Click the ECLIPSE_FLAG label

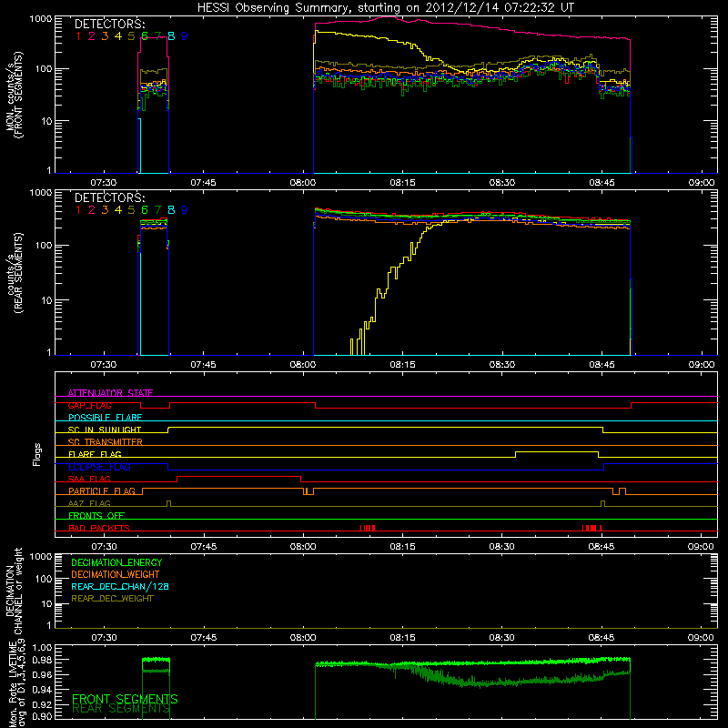click(99, 467)
